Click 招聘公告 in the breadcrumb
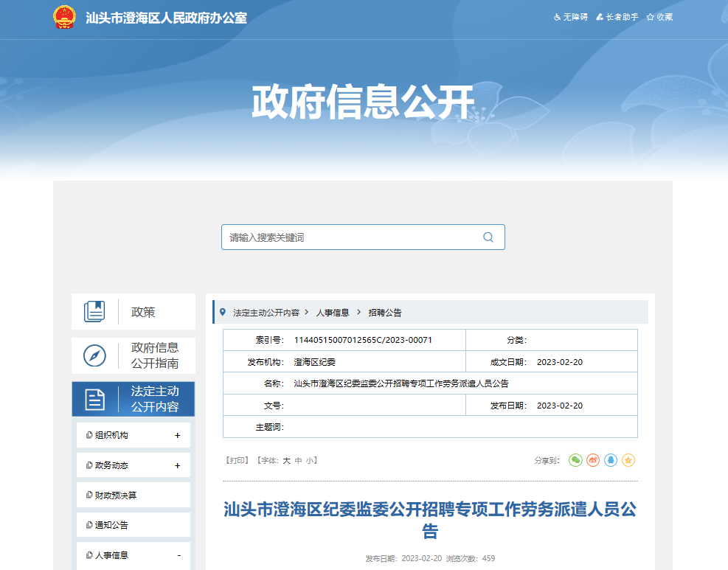The image size is (728, 570). (x=385, y=313)
